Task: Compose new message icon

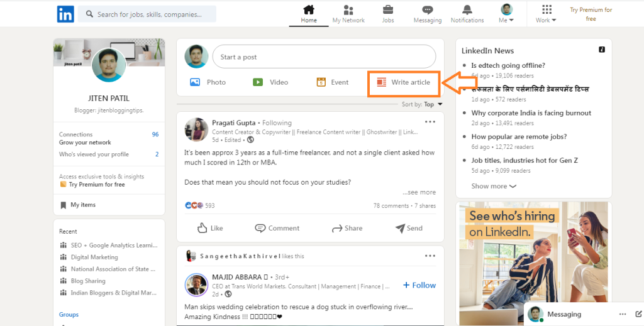Action: pyautogui.click(x=638, y=314)
